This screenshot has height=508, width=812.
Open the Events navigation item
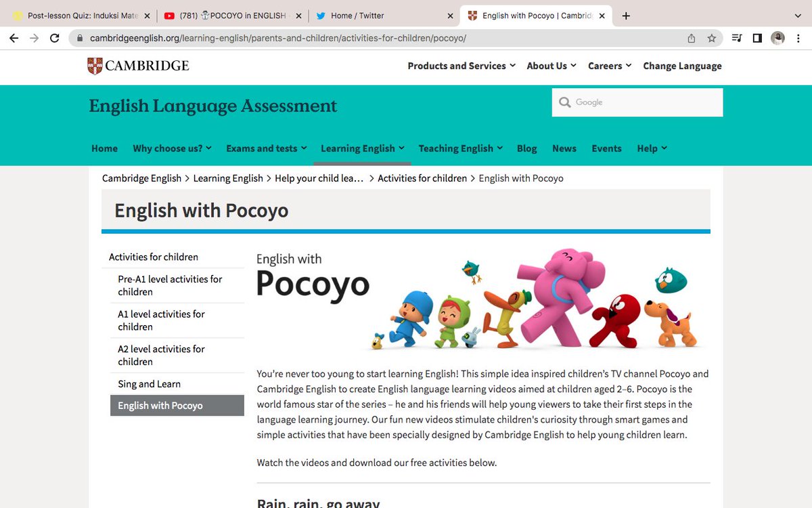pos(606,148)
